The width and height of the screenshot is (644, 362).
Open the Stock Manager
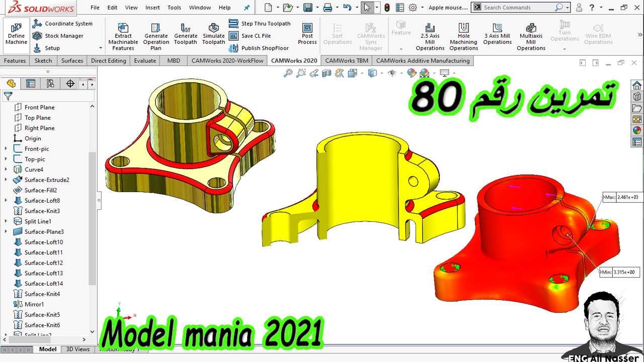click(x=58, y=36)
